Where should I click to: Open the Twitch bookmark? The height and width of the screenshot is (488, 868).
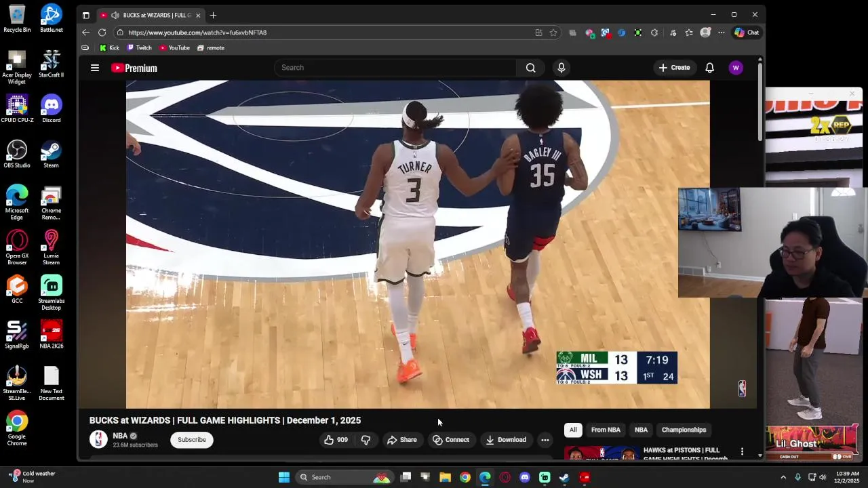pyautogui.click(x=140, y=48)
